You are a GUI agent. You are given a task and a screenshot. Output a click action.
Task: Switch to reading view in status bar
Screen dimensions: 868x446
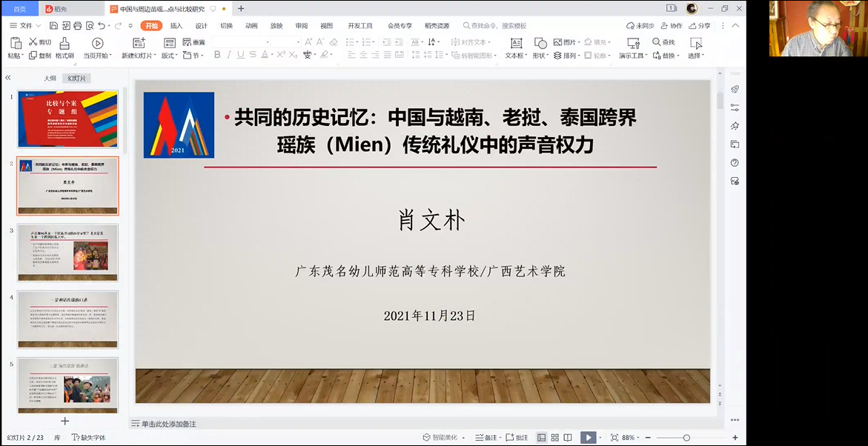coord(568,438)
